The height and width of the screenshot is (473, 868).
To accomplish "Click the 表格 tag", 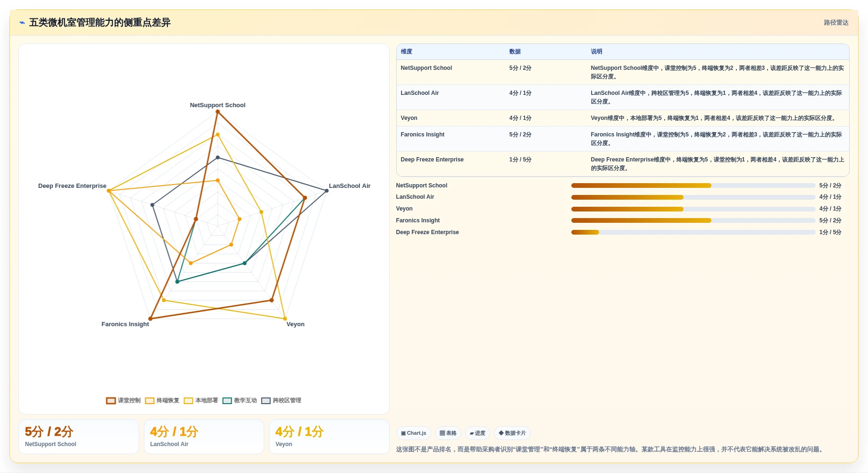I will 448,433.
